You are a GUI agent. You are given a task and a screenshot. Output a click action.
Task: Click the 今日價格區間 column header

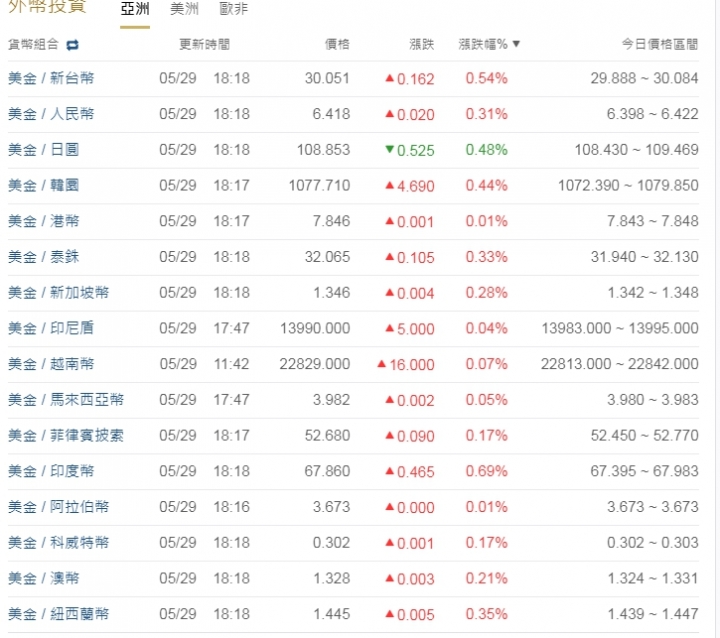click(x=660, y=45)
